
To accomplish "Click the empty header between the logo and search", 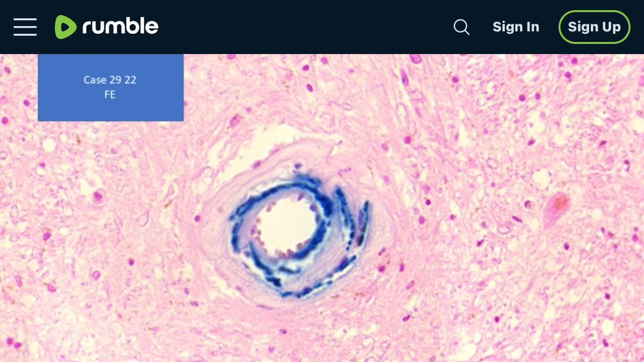I will point(306,27).
